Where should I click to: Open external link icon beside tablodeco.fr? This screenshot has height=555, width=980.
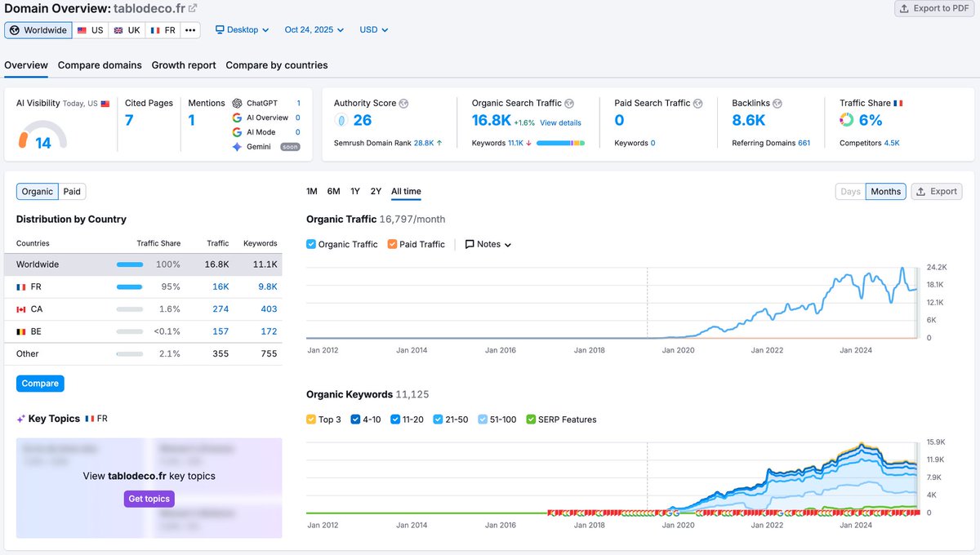(193, 8)
